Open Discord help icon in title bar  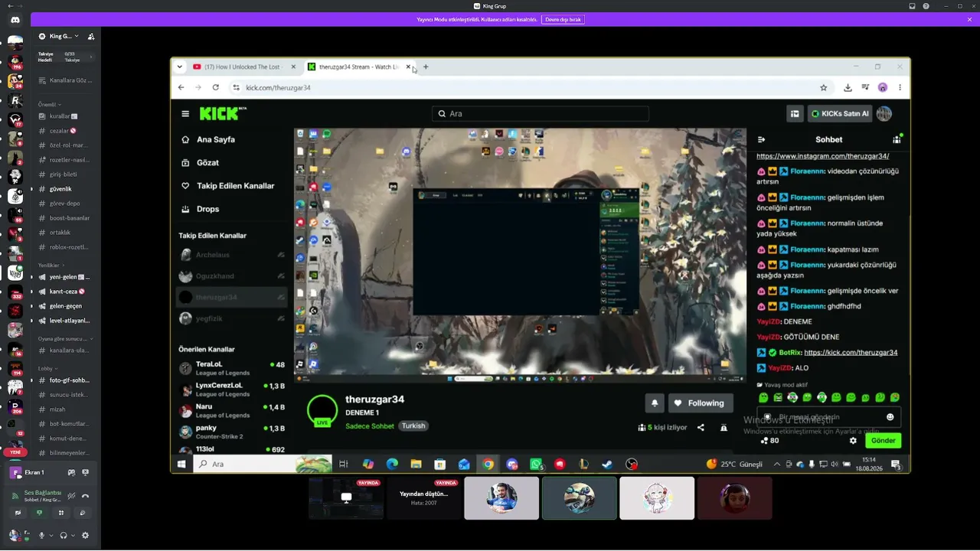[926, 6]
